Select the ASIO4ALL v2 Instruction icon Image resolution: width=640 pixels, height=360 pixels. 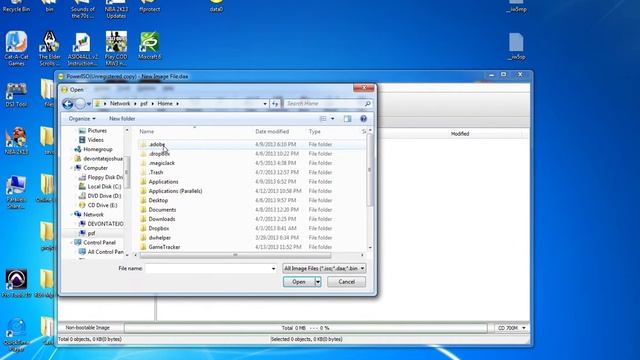pyautogui.click(x=83, y=49)
